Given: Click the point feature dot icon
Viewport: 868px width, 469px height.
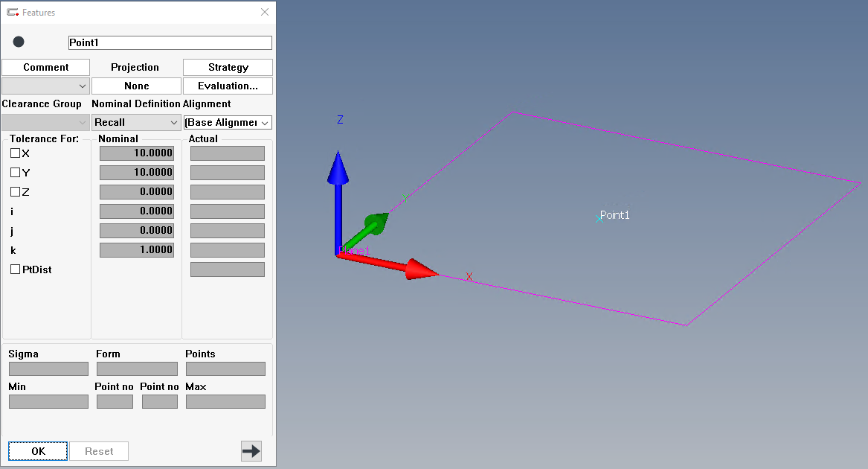Looking at the screenshot, I should pyautogui.click(x=19, y=42).
